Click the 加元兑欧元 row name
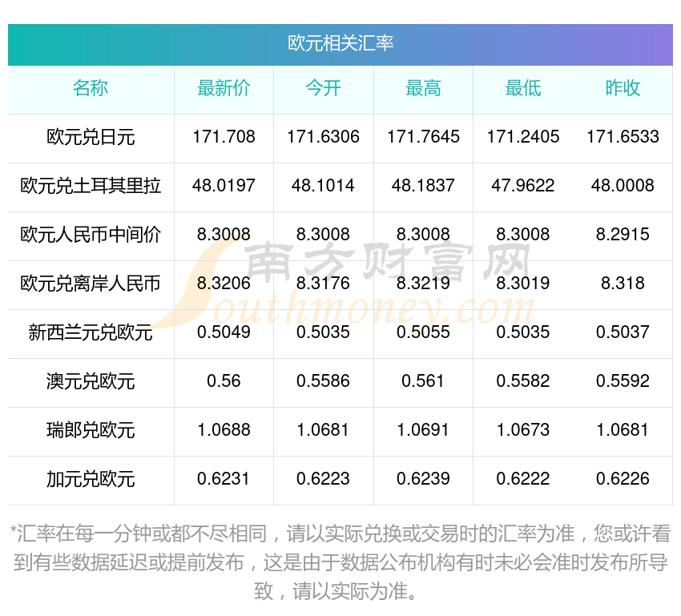This screenshot has height=616, width=681. [91, 479]
